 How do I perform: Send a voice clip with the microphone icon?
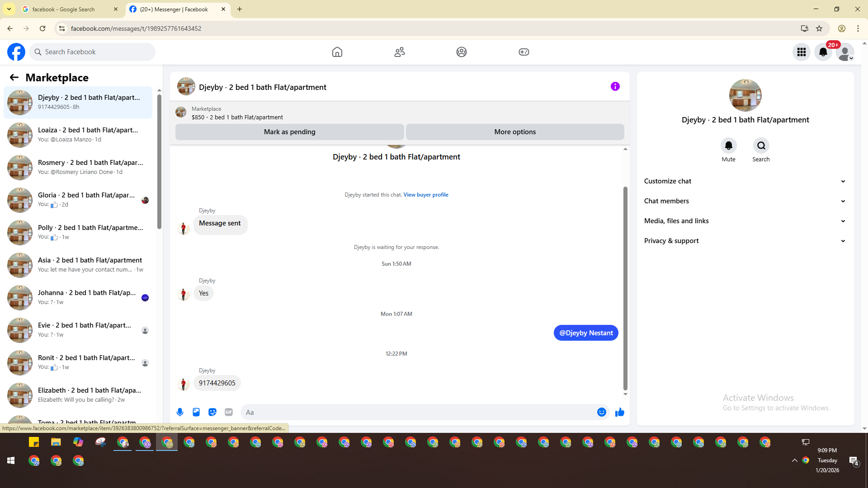[x=180, y=412]
